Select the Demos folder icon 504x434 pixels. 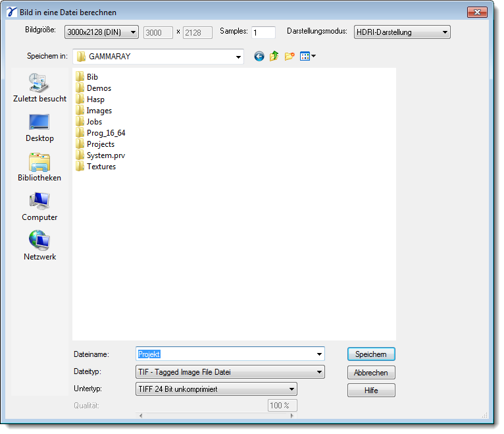[80, 88]
